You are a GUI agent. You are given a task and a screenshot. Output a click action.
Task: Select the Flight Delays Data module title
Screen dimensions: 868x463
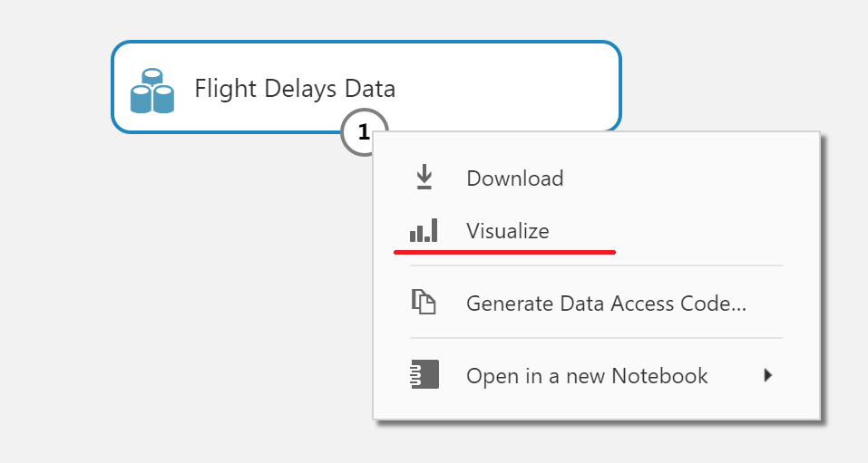295,89
